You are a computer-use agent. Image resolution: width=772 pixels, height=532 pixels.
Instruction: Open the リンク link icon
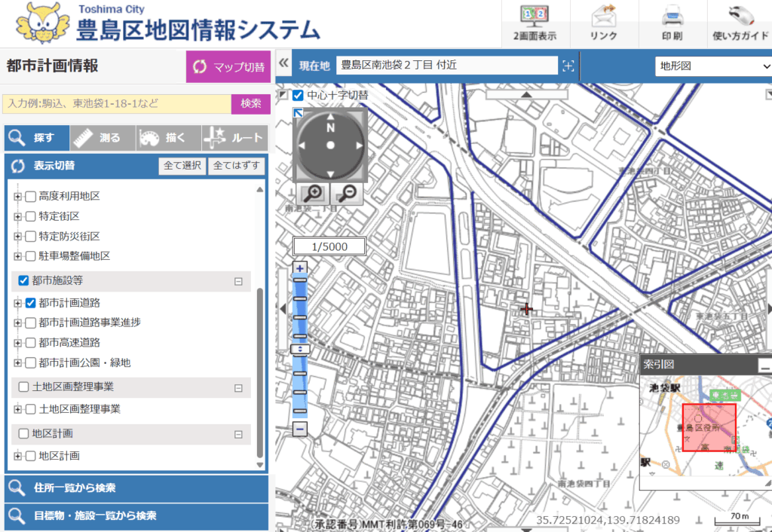pos(604,17)
